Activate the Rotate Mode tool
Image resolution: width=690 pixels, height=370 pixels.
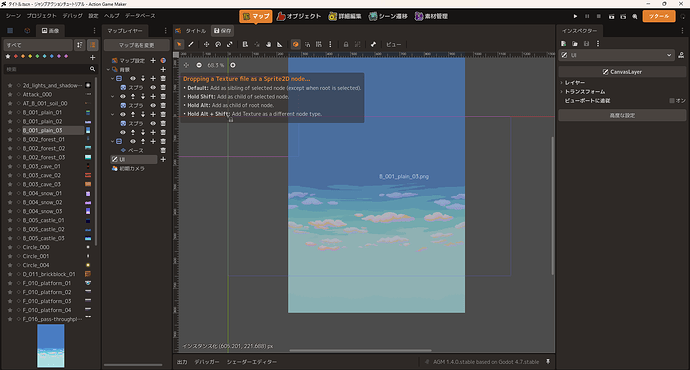[218, 44]
